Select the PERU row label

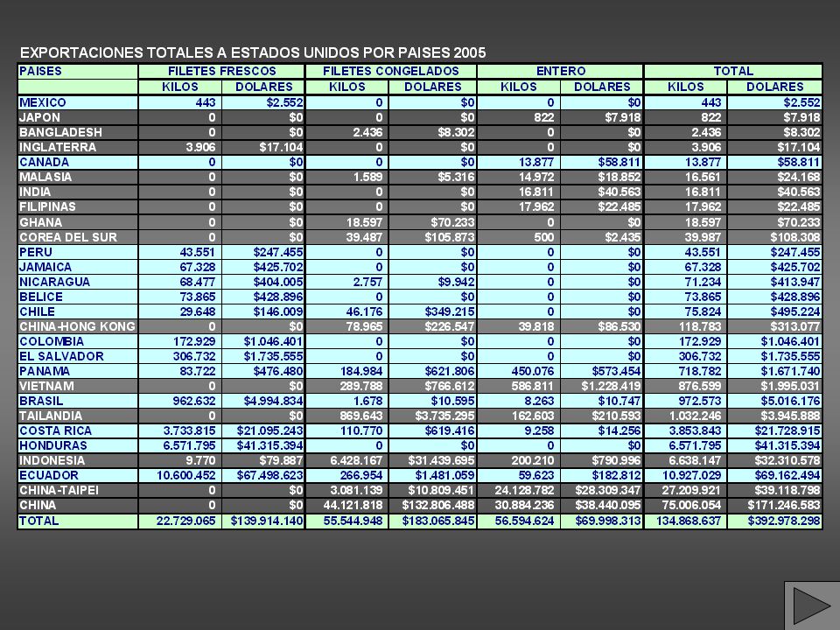pyautogui.click(x=36, y=252)
